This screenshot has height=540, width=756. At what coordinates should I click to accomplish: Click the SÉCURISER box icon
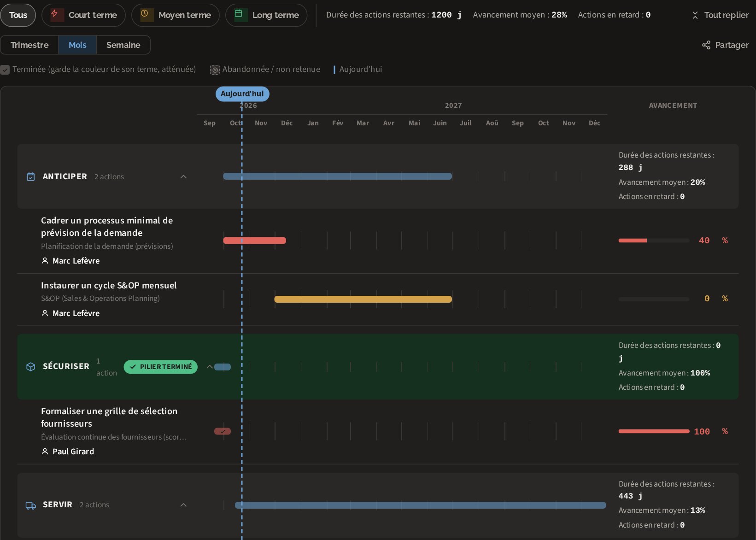(x=31, y=367)
